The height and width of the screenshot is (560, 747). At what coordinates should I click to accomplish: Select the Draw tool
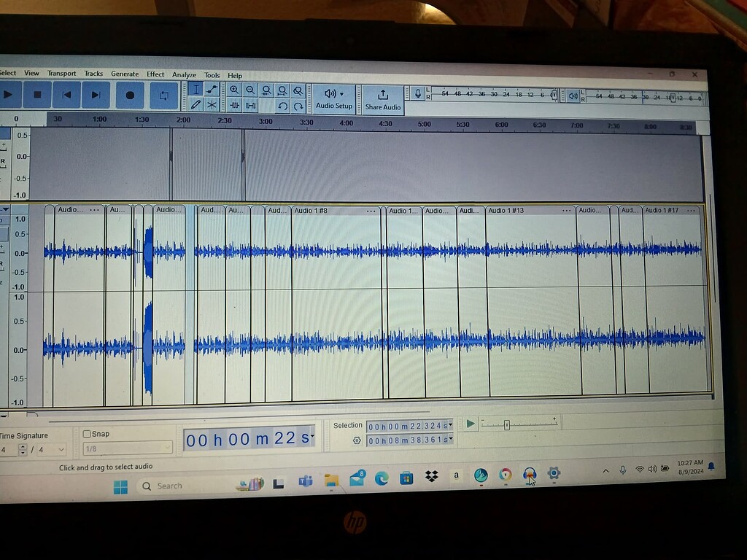click(196, 105)
